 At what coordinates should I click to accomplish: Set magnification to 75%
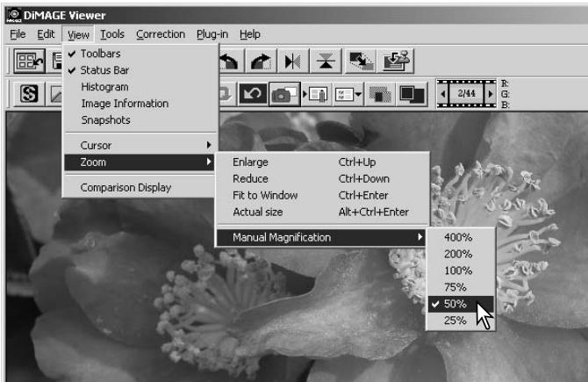(x=461, y=287)
